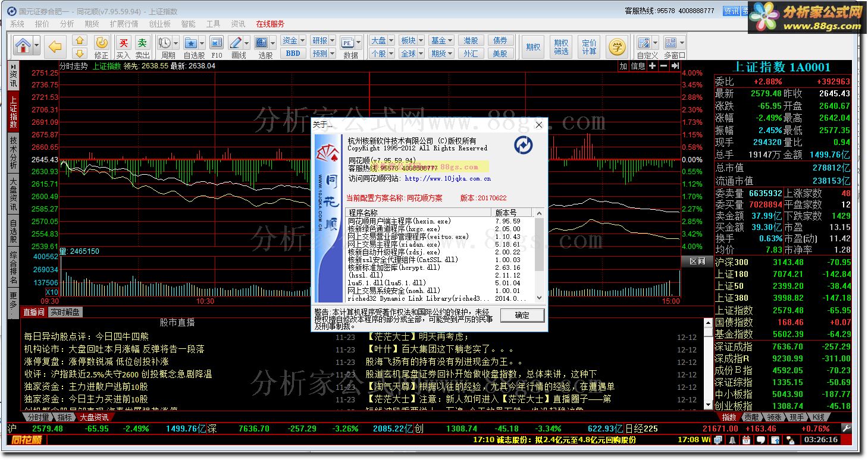This screenshot has width=868, height=460.
Task: Open the 自选股 star folder icon
Action: [x=190, y=42]
